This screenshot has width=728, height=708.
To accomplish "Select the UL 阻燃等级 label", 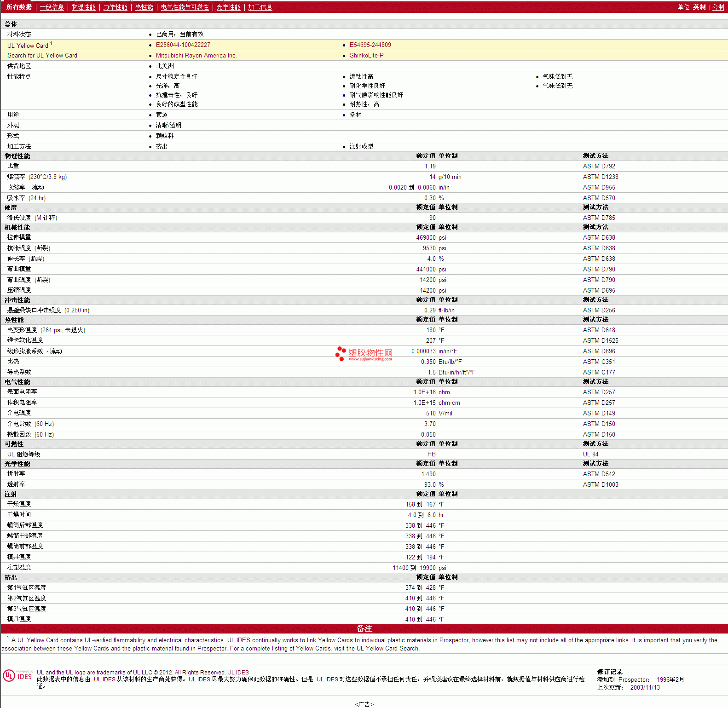I will point(23,455).
